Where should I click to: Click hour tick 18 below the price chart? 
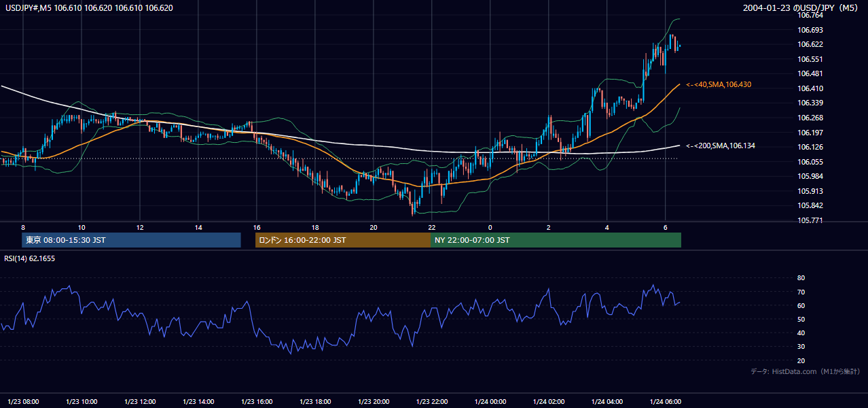(315, 227)
